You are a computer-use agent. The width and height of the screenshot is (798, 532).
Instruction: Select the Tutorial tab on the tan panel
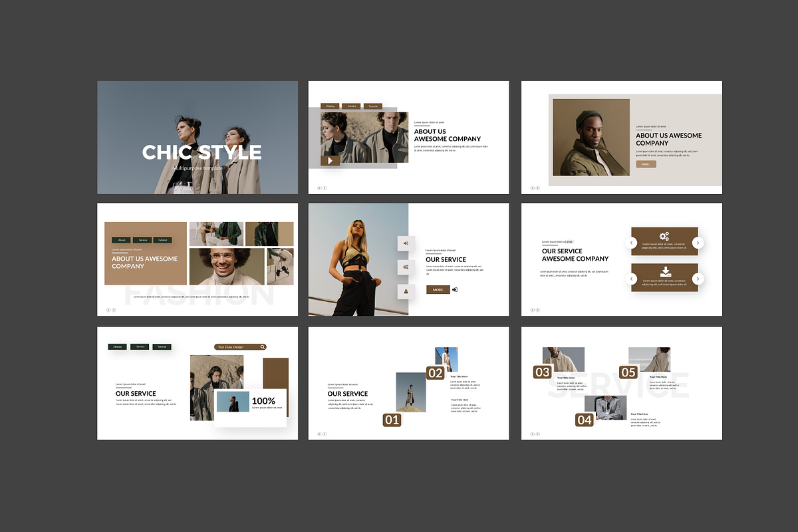[163, 240]
